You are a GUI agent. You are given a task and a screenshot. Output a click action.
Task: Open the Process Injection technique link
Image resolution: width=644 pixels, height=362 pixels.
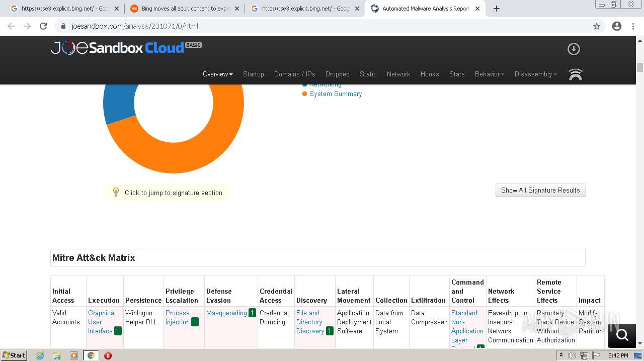(x=178, y=317)
